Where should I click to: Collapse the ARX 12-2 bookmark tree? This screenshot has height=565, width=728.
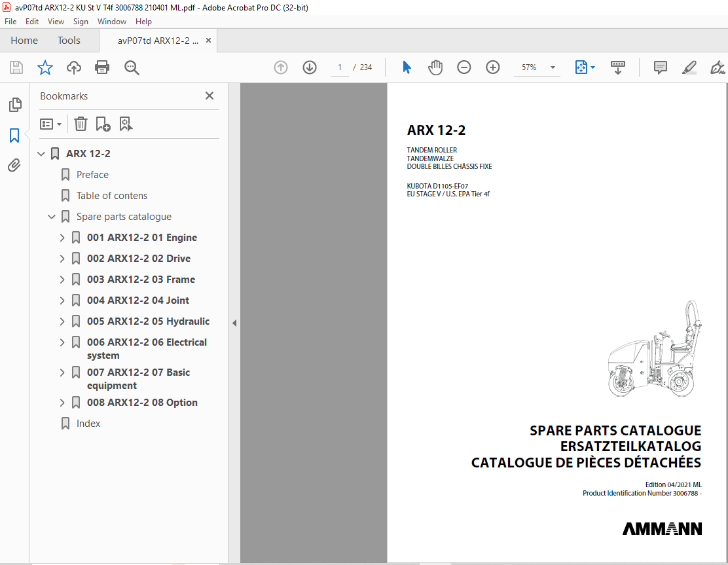[41, 154]
